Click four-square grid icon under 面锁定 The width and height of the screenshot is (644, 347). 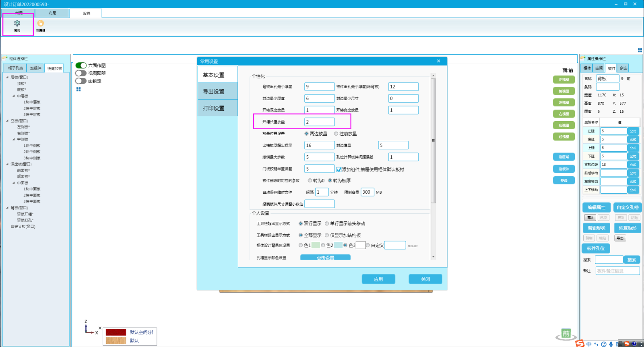[x=78, y=89]
